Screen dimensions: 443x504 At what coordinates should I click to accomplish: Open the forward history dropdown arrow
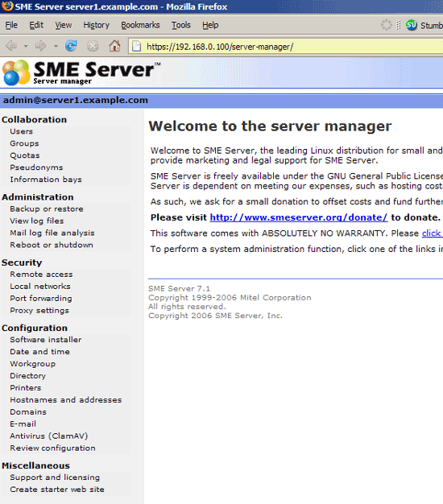point(56,46)
